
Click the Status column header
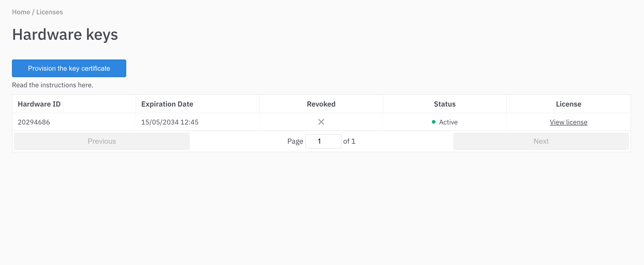[x=444, y=104]
